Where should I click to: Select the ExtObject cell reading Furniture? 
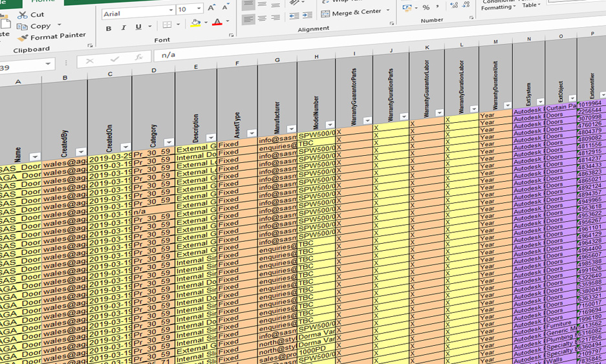click(x=561, y=325)
